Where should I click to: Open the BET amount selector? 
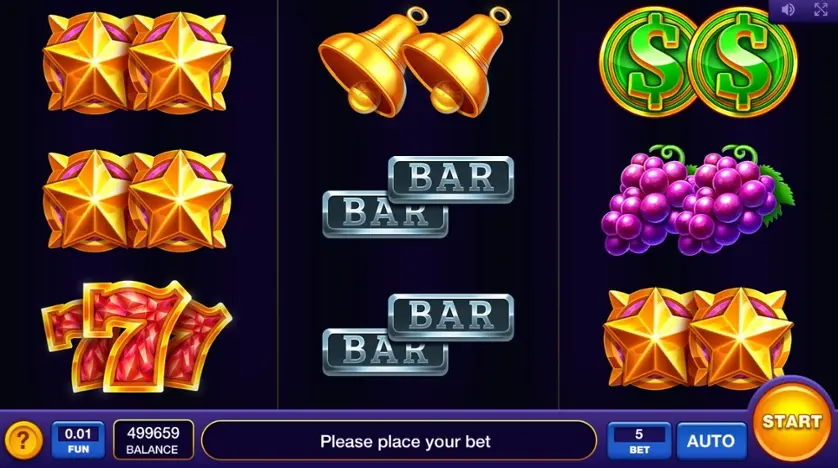(639, 441)
